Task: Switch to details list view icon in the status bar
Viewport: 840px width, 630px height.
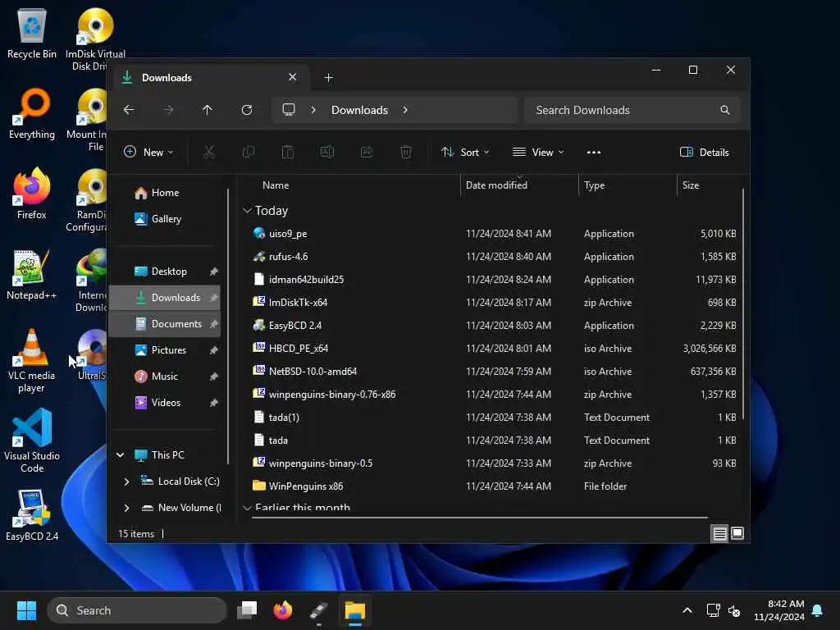Action: (719, 533)
